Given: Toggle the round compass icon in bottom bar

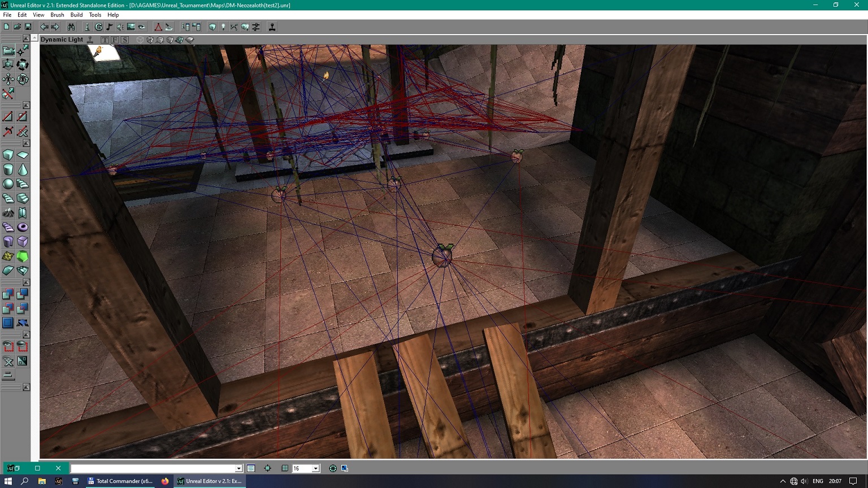Looking at the screenshot, I should pos(333,468).
